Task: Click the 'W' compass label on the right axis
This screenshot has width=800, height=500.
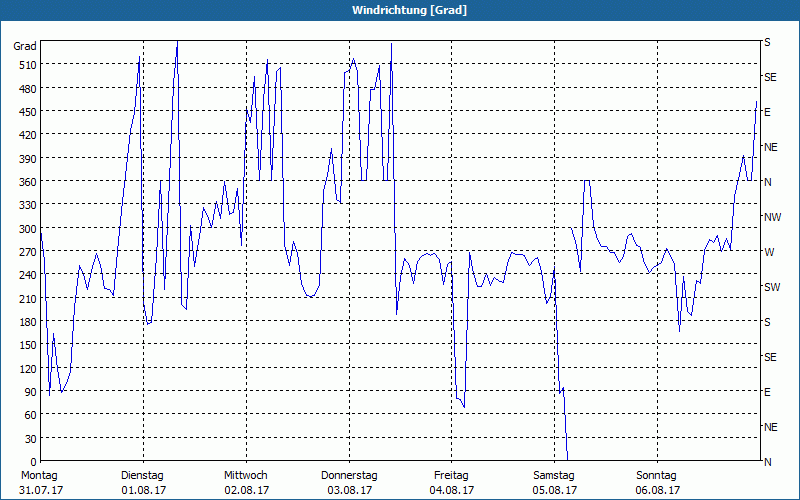Action: [x=769, y=252]
